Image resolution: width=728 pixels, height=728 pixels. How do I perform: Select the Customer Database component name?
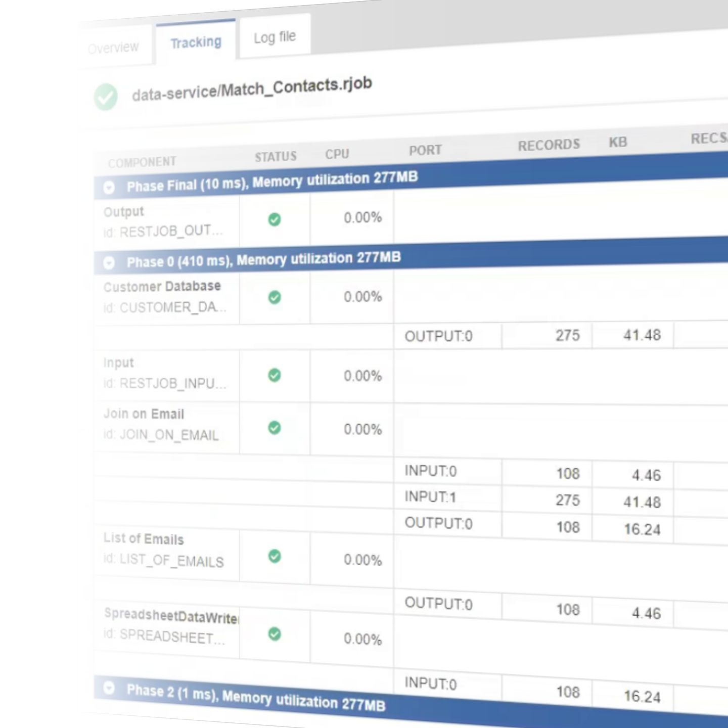click(x=162, y=287)
